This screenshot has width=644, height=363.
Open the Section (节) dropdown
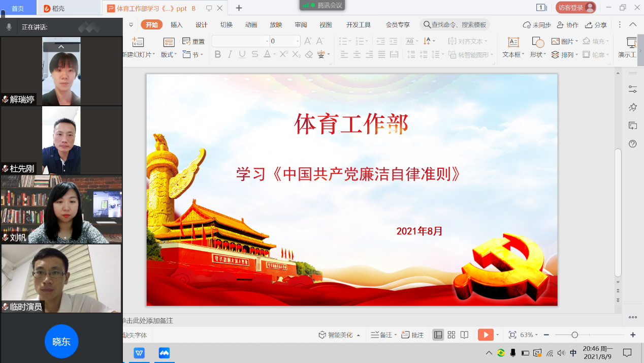193,55
